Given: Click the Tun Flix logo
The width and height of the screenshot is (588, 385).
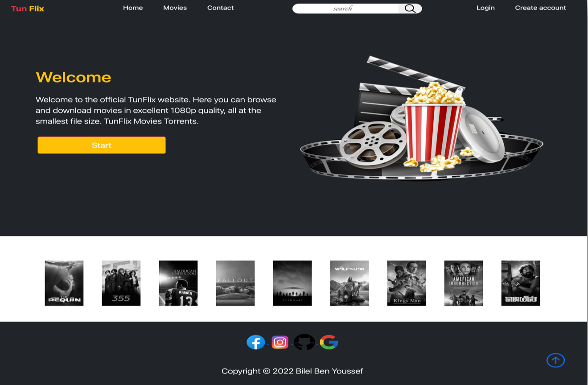Looking at the screenshot, I should click(27, 8).
